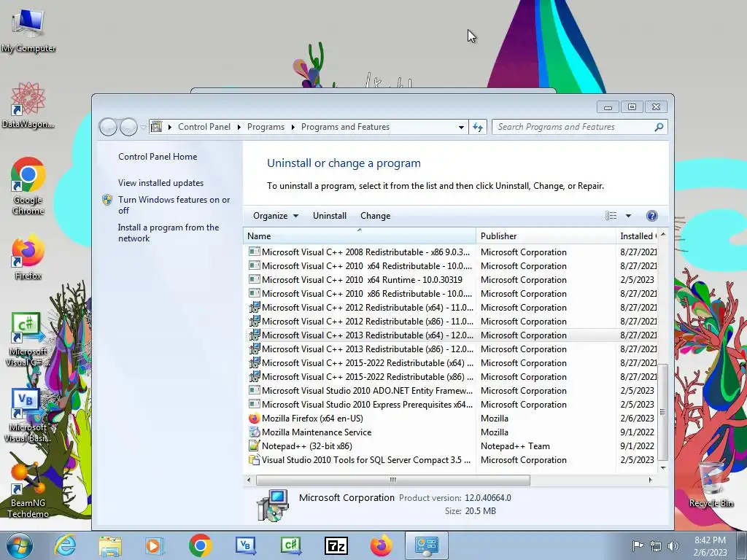Viewport: 747px width, 560px height.
Task: Select Visual Studio 2010 ADO.NET Entity Framework row
Action: click(452, 391)
